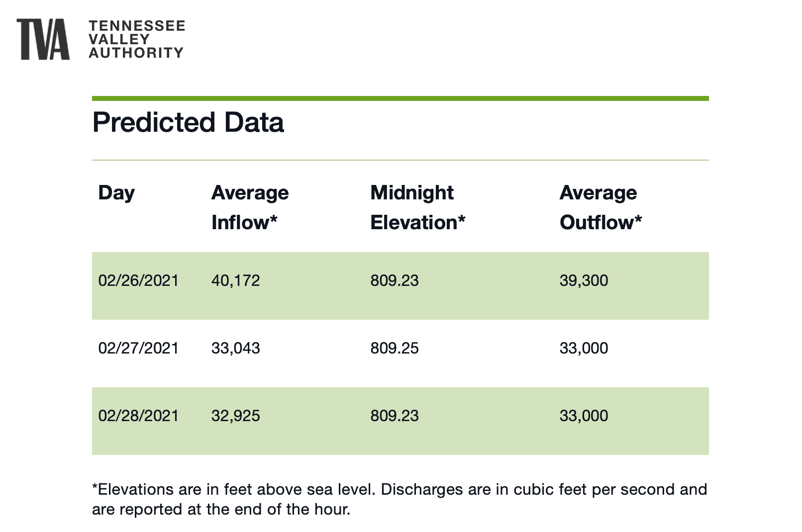Click the 40,172 inflow value

235,281
